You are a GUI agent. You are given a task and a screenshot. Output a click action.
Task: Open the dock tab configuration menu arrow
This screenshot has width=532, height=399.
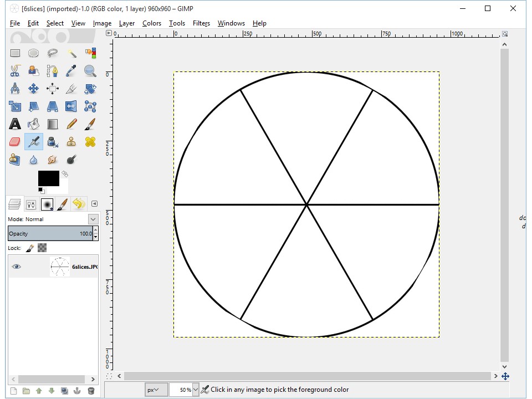pyautogui.click(x=95, y=203)
